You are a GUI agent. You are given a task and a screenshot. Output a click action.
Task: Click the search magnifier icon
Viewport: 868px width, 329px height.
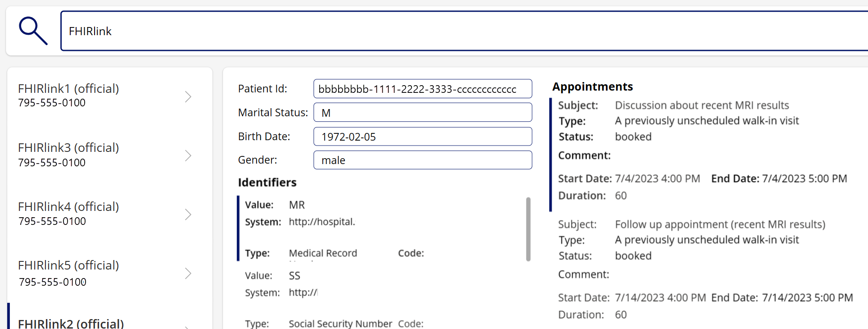tap(33, 30)
